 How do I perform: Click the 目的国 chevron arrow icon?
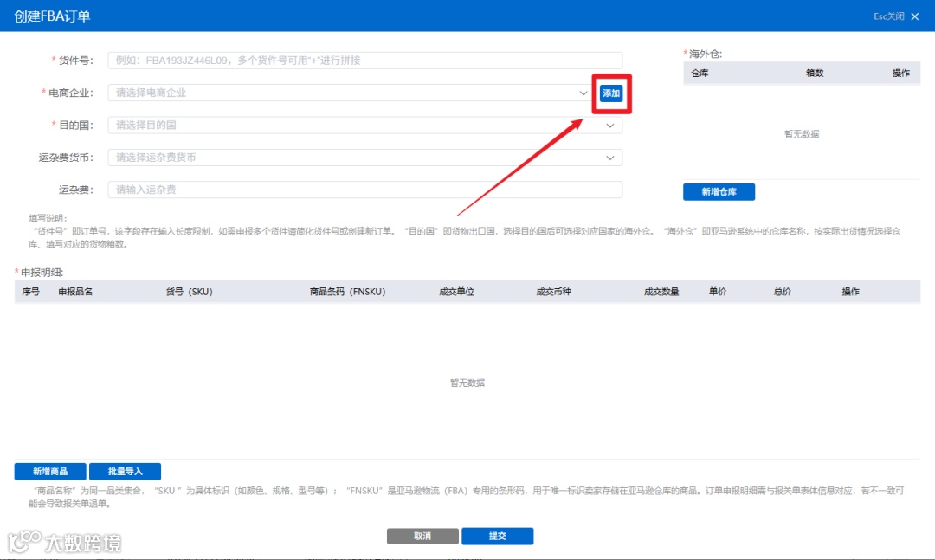pos(610,126)
